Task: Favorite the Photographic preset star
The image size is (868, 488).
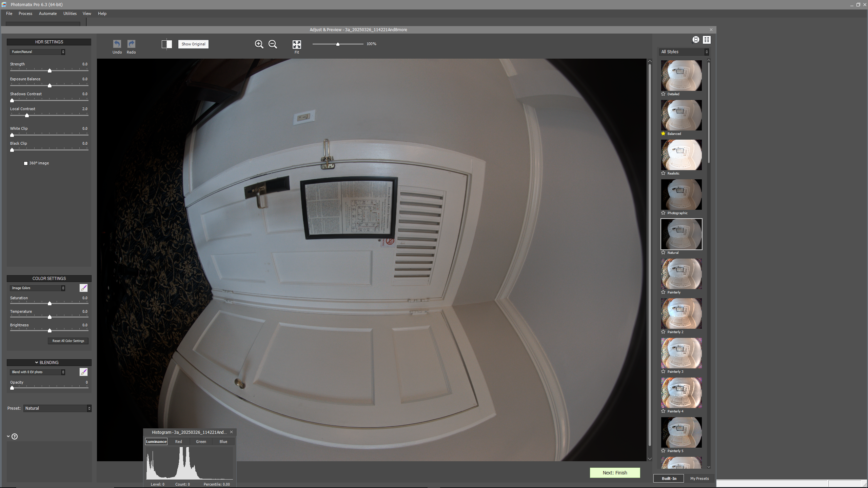Action: 663,213
